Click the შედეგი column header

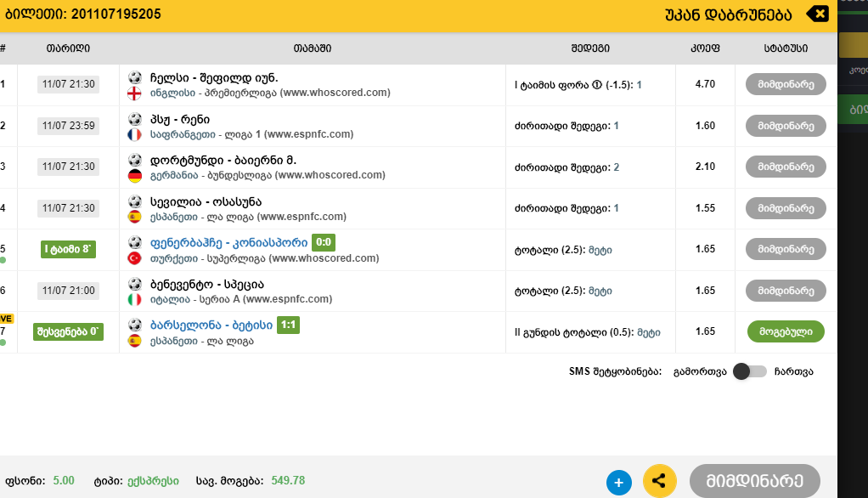click(590, 48)
